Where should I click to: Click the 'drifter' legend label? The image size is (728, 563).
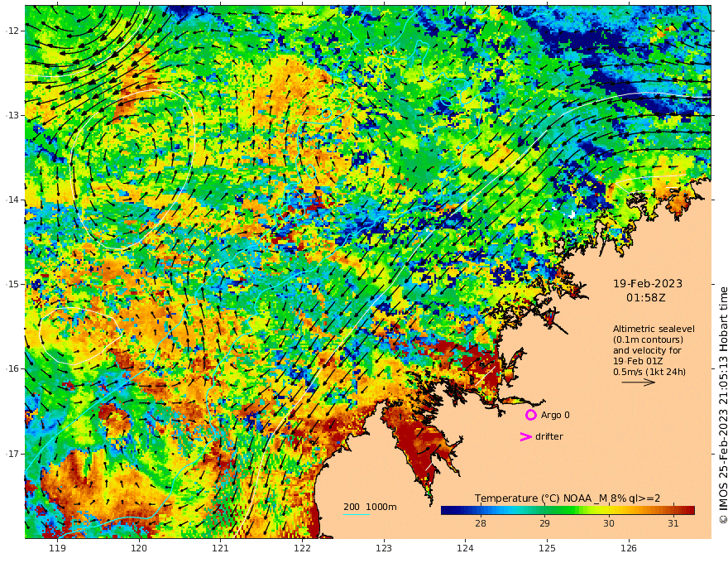pyautogui.click(x=549, y=436)
